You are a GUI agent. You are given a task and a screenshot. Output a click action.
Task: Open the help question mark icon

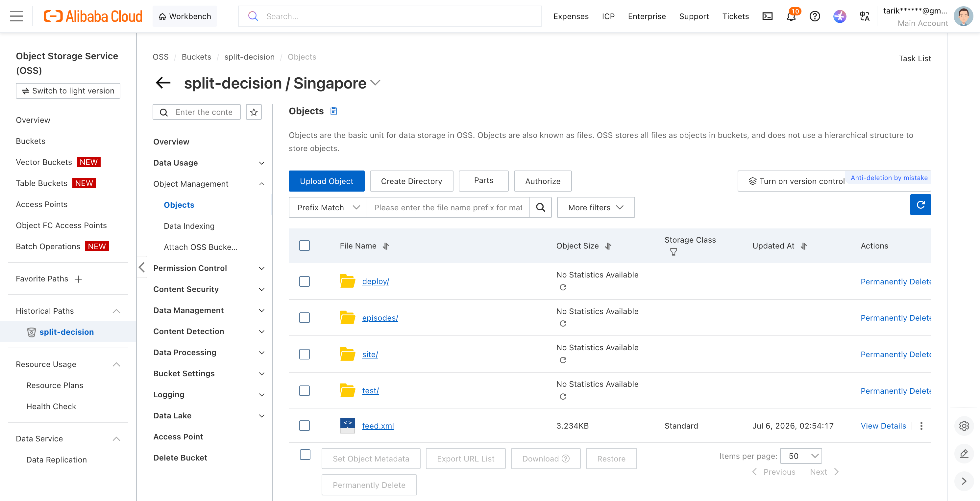(815, 16)
